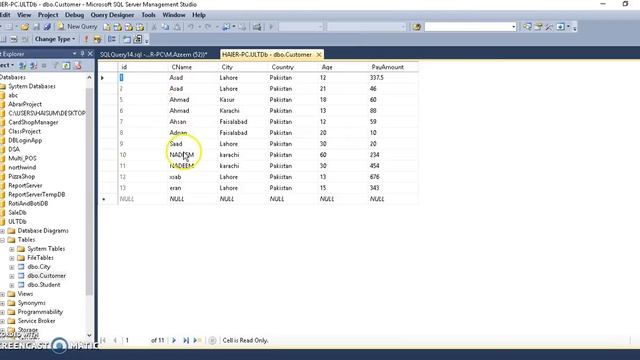Jump to last record navigation icon
Viewport: 640px width, 360px height.
pyautogui.click(x=186, y=340)
